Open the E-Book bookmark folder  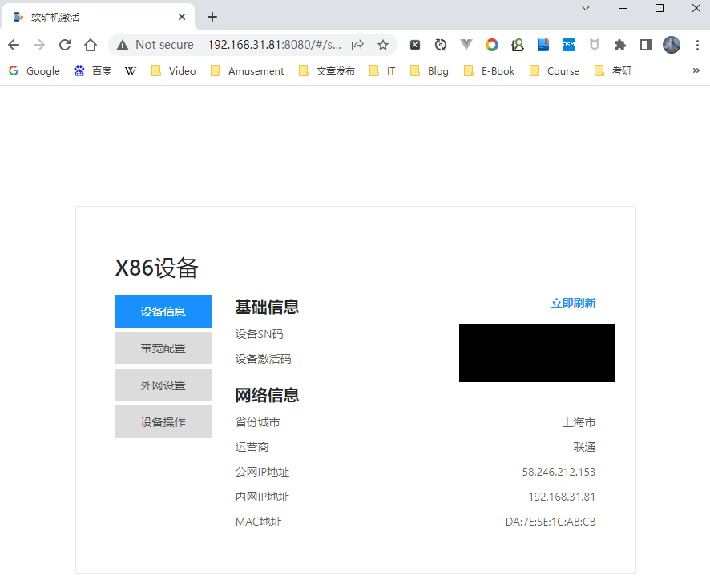pyautogui.click(x=490, y=70)
